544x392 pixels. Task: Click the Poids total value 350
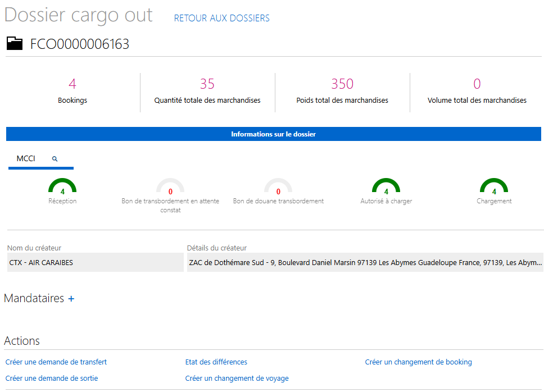(x=342, y=84)
